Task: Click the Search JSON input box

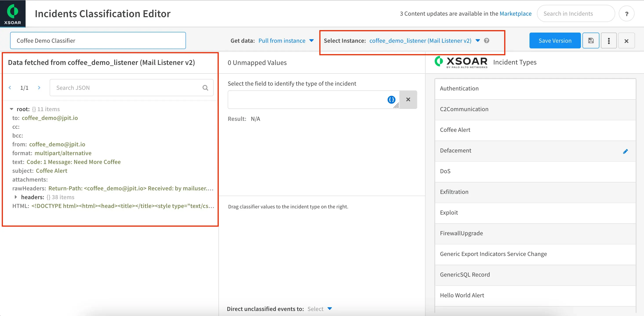Action: (x=131, y=88)
